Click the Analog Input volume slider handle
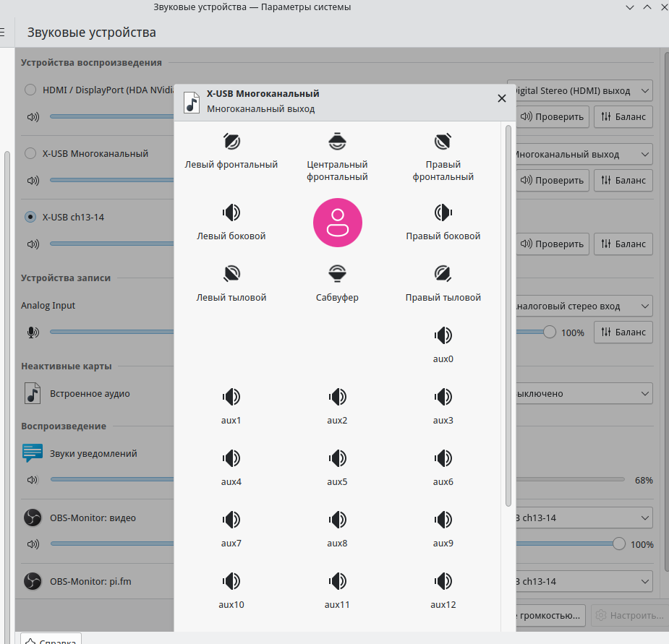This screenshot has width=669, height=644. click(x=550, y=332)
